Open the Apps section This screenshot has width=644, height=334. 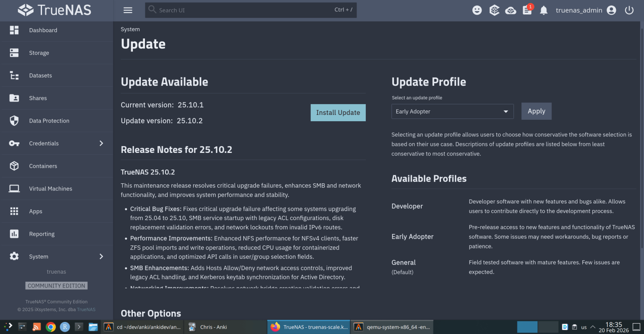[x=36, y=211]
